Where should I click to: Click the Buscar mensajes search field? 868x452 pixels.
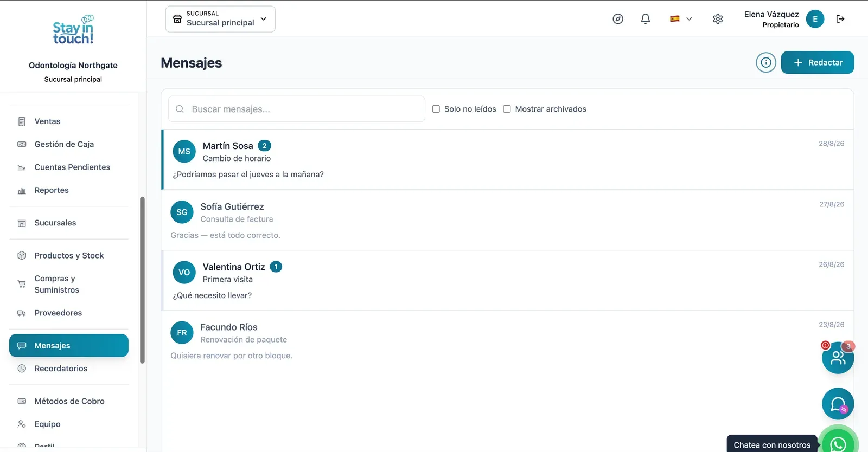coord(297,109)
